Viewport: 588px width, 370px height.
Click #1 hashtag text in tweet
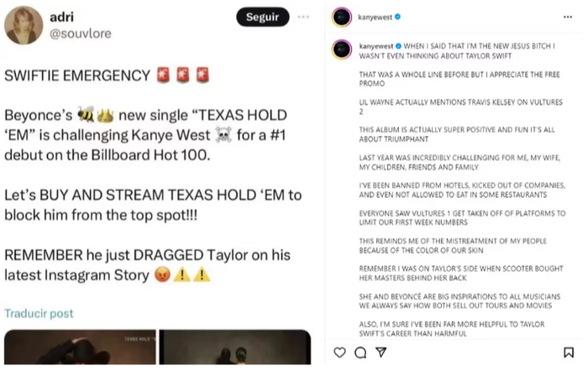coord(278,135)
